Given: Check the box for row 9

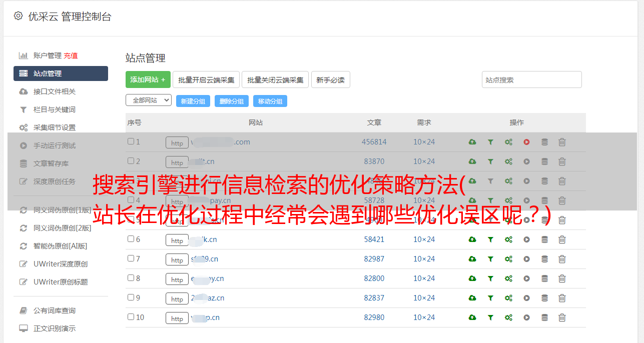Looking at the screenshot, I should click(x=131, y=297).
